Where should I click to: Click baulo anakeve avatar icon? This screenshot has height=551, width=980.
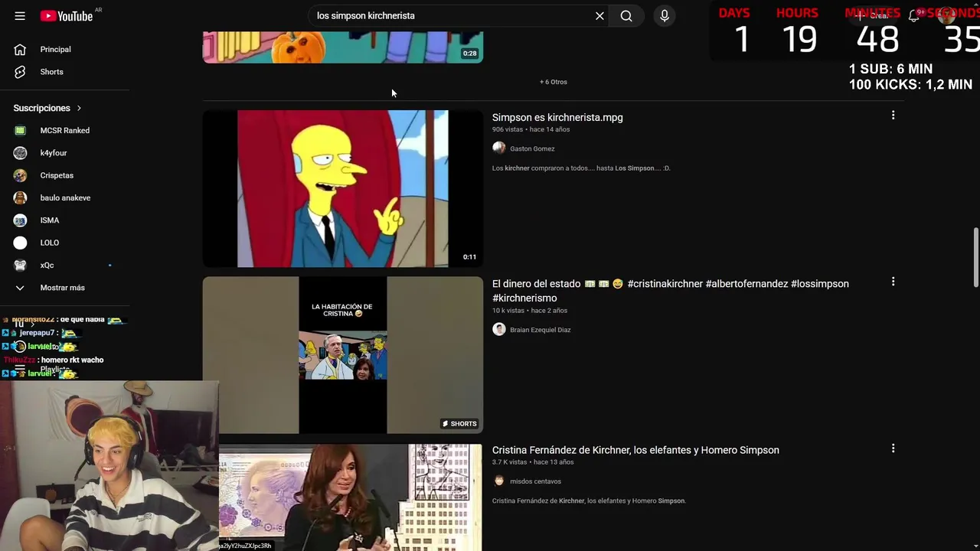[x=21, y=198]
